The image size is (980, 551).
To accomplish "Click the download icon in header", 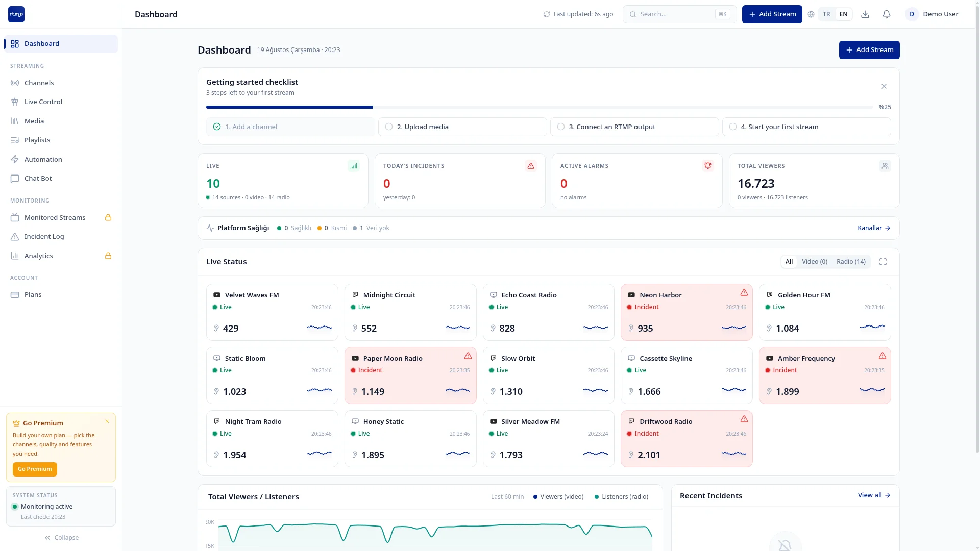I will click(865, 14).
